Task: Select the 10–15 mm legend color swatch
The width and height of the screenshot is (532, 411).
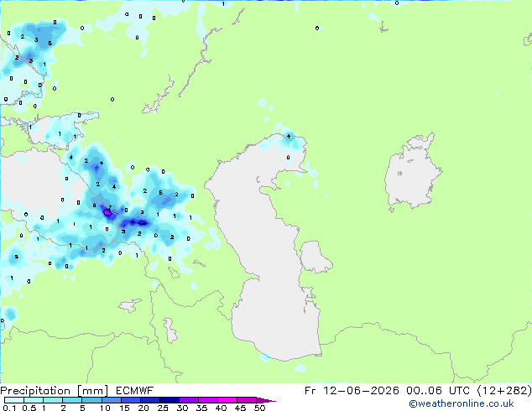Action: [x=111, y=400]
